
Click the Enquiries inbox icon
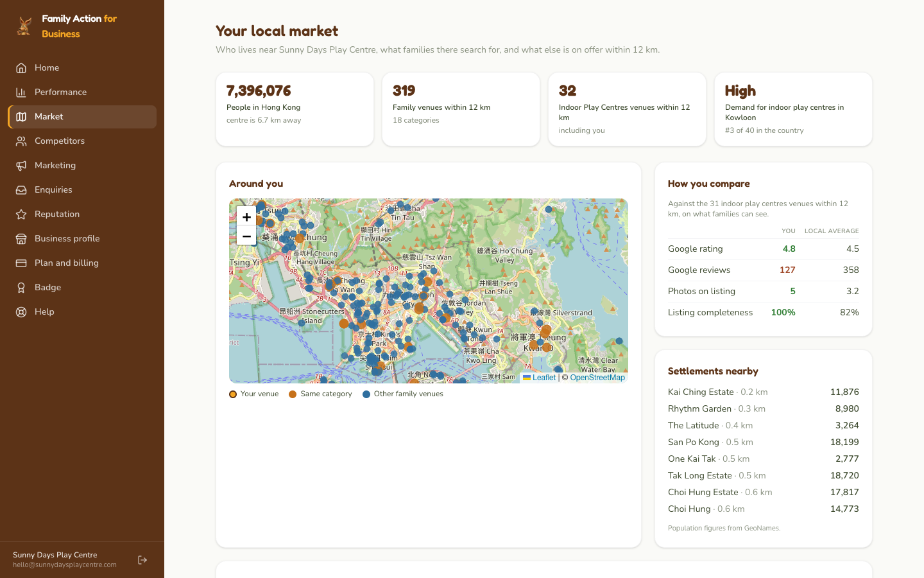pos(21,189)
